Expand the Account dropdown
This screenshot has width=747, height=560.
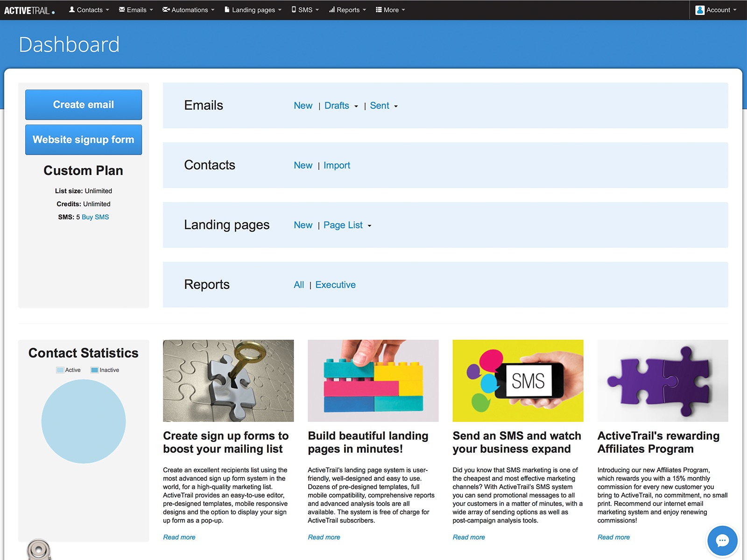coord(716,10)
